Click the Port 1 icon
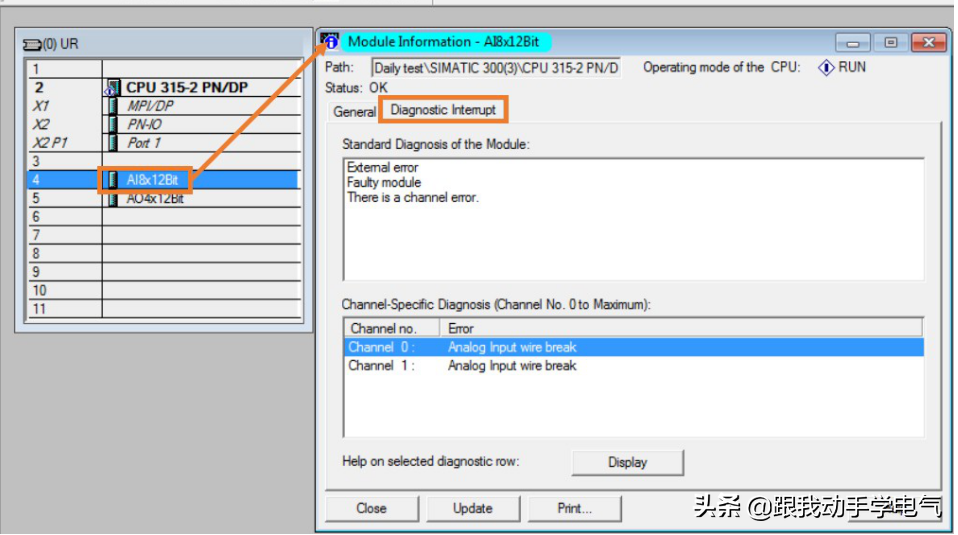 click(x=113, y=142)
